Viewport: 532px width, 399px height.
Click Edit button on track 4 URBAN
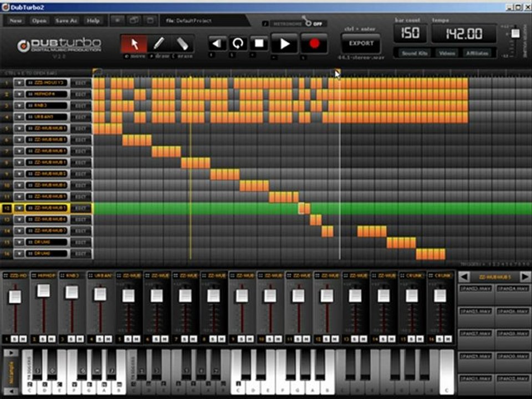coord(80,117)
